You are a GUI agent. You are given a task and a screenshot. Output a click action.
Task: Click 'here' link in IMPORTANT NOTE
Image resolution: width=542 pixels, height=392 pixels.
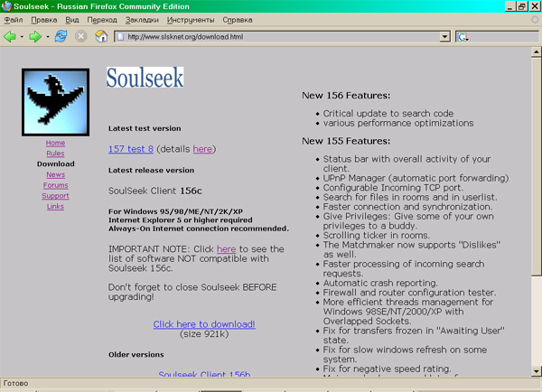click(x=226, y=249)
